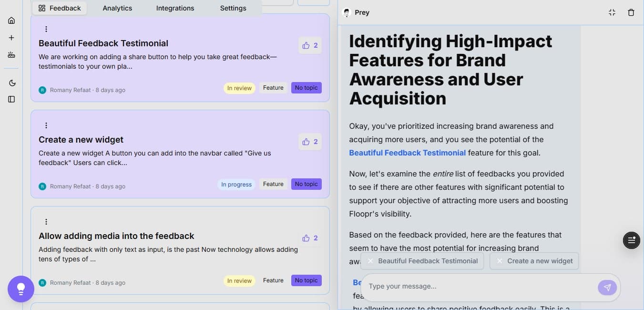Click the Beautiful Feedback Testimonial link in chat

click(x=408, y=153)
